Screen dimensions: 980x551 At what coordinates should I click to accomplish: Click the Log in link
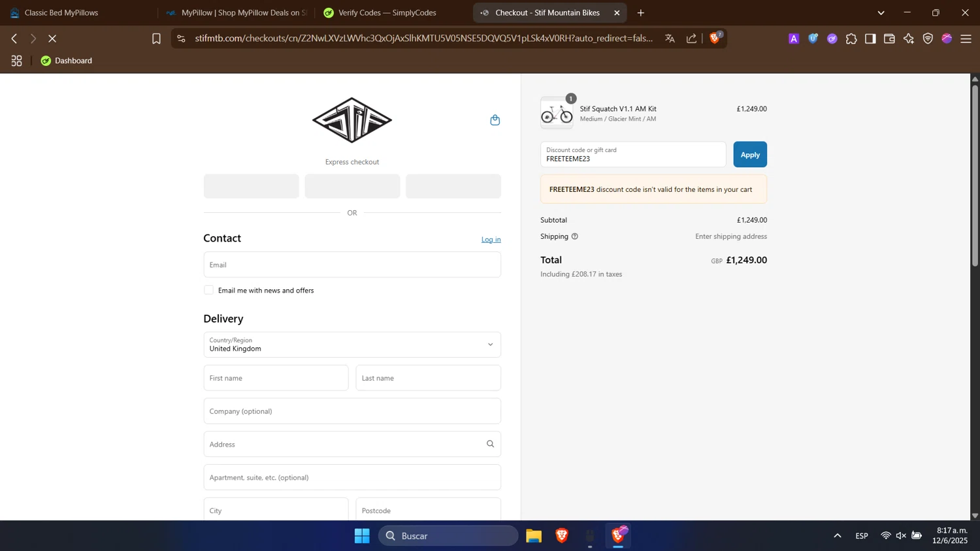point(491,240)
